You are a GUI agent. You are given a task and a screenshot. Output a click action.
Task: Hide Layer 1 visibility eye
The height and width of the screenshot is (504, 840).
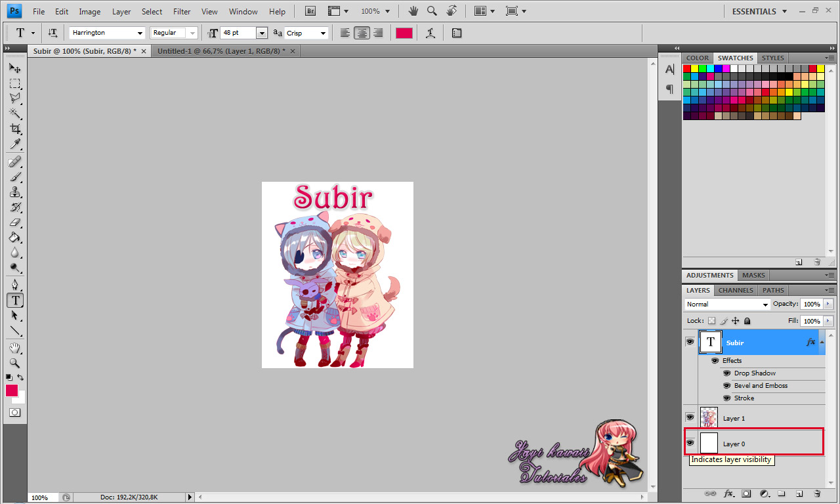[x=690, y=417]
